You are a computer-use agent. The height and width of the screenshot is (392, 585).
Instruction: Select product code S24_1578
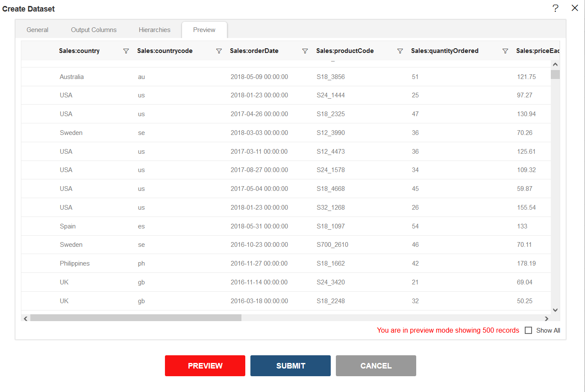(331, 170)
